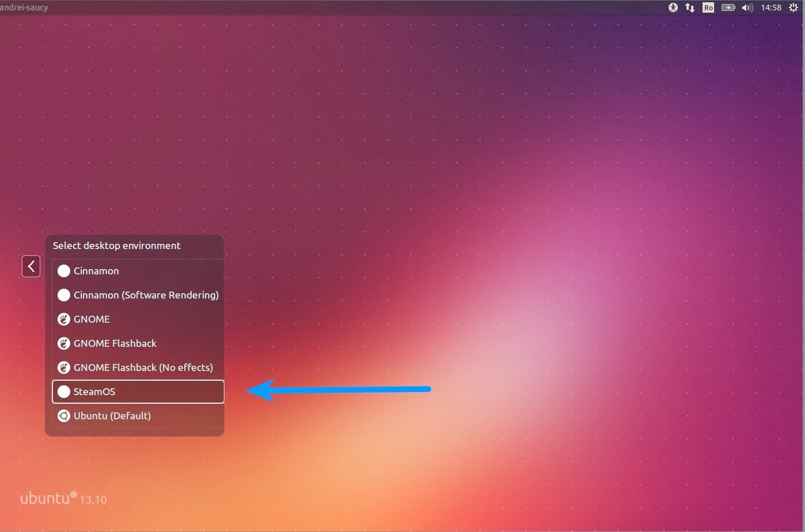Open the Ro keyboard layout indicator
The height and width of the screenshot is (532, 805).
(x=708, y=7)
